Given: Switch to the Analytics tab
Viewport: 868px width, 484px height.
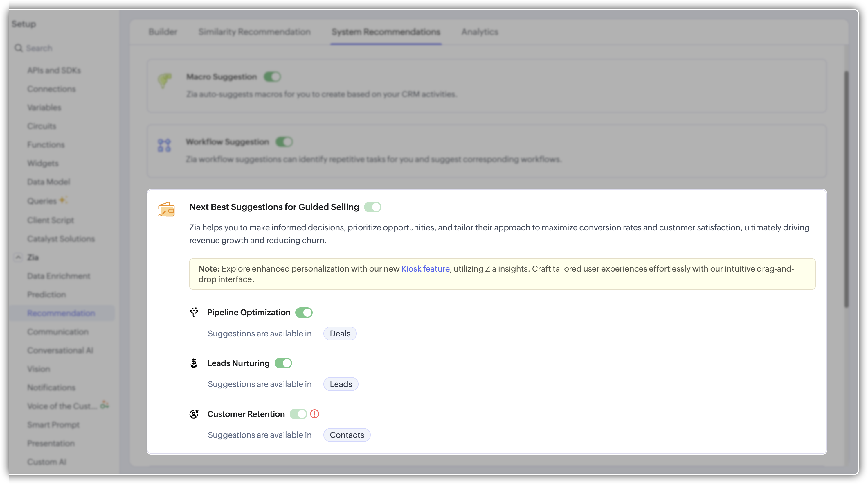Looking at the screenshot, I should 480,32.
